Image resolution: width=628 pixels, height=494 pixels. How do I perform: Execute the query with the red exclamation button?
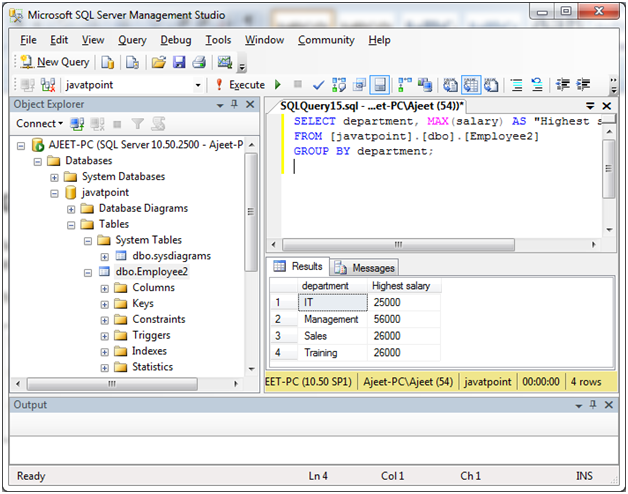click(x=240, y=85)
